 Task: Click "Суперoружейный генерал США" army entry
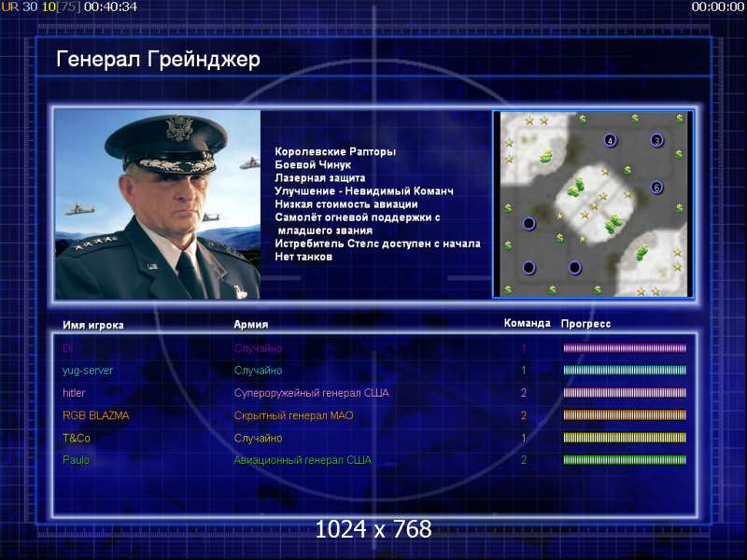(311, 393)
